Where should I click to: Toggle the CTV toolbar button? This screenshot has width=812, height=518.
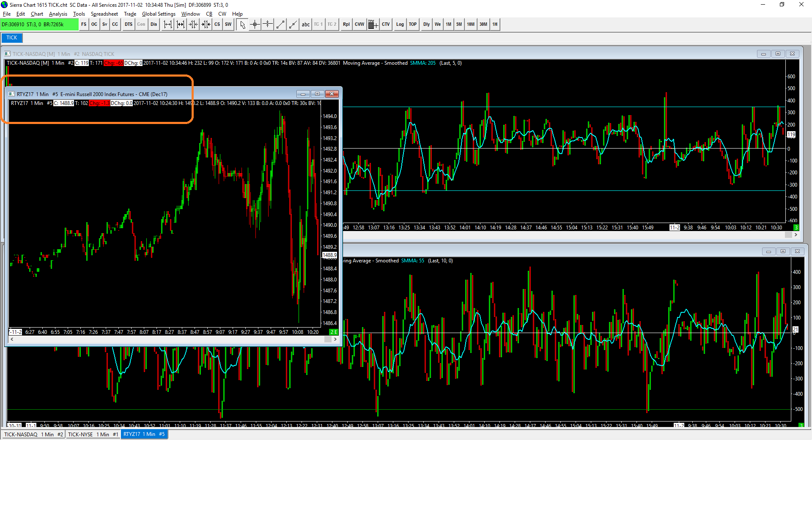386,25
